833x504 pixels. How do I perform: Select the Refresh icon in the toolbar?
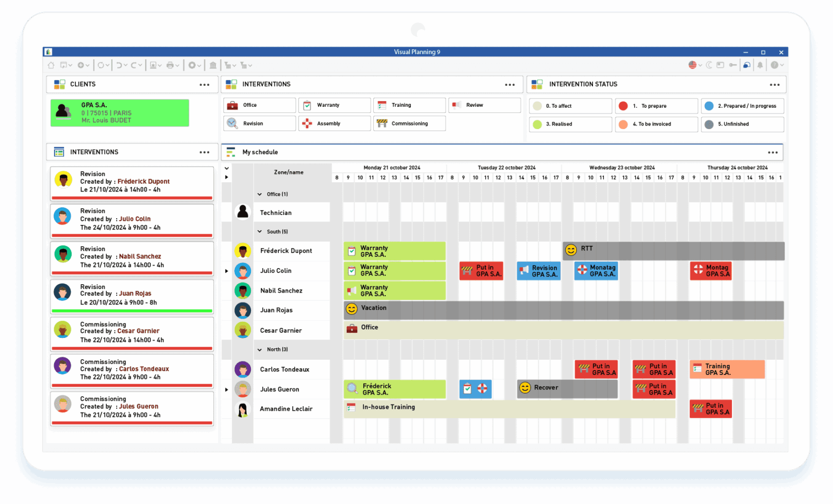[100, 65]
